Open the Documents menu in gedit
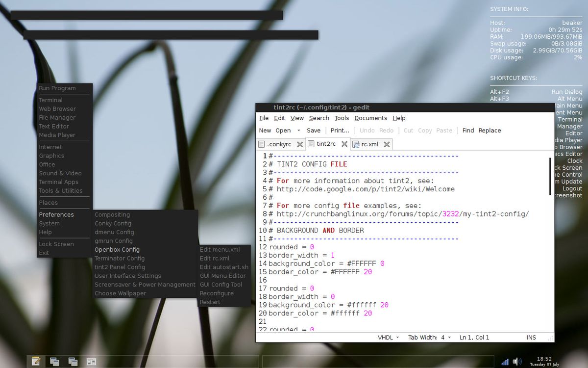 (370, 118)
